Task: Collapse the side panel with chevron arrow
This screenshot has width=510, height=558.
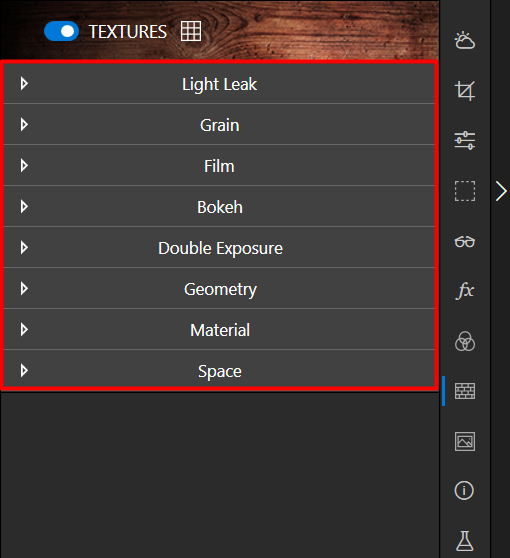Action: (501, 191)
